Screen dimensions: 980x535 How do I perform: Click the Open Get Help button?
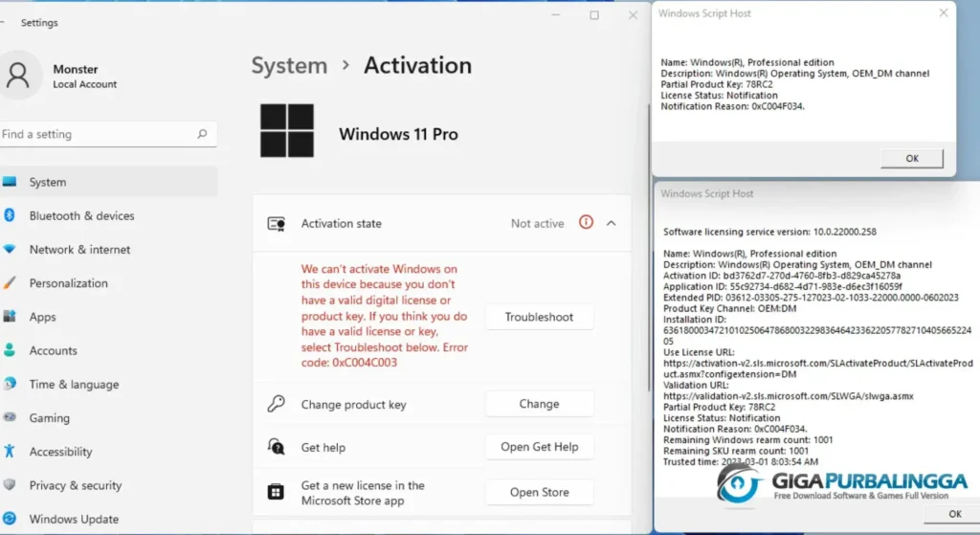[539, 447]
